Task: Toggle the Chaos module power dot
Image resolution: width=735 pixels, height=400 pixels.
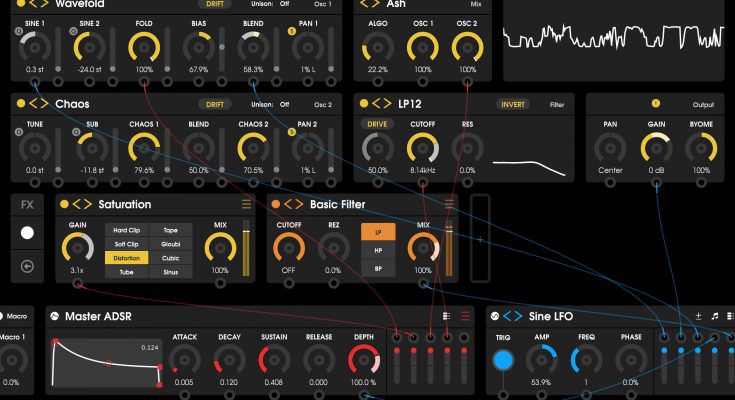Action: 20,104
